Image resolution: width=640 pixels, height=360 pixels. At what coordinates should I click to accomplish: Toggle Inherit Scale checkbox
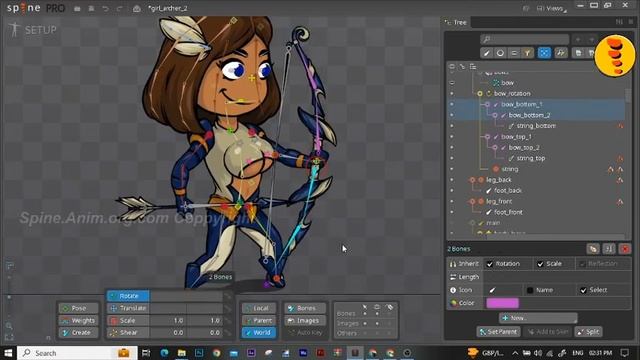pyautogui.click(x=540, y=264)
